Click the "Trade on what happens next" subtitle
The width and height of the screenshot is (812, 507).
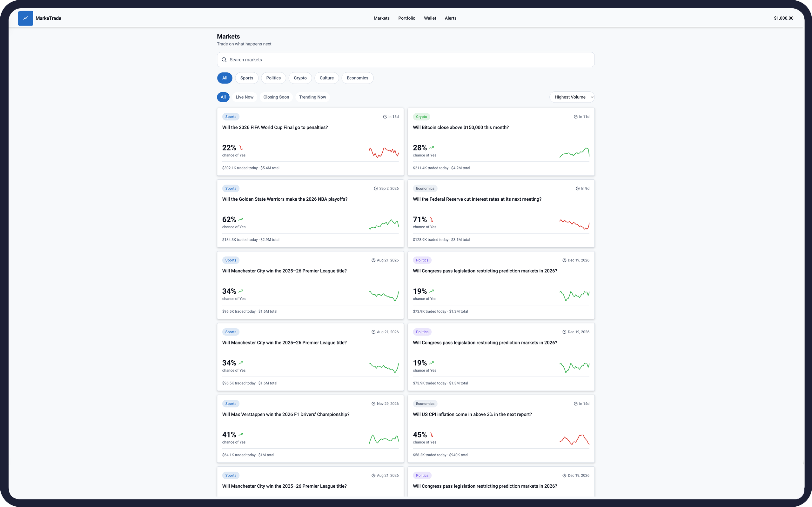tap(244, 44)
